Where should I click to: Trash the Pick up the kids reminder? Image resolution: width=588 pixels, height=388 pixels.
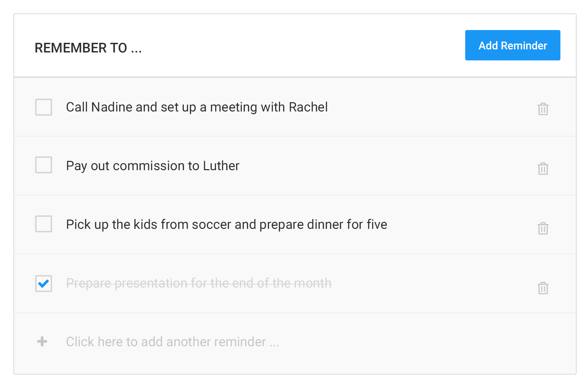pyautogui.click(x=543, y=228)
